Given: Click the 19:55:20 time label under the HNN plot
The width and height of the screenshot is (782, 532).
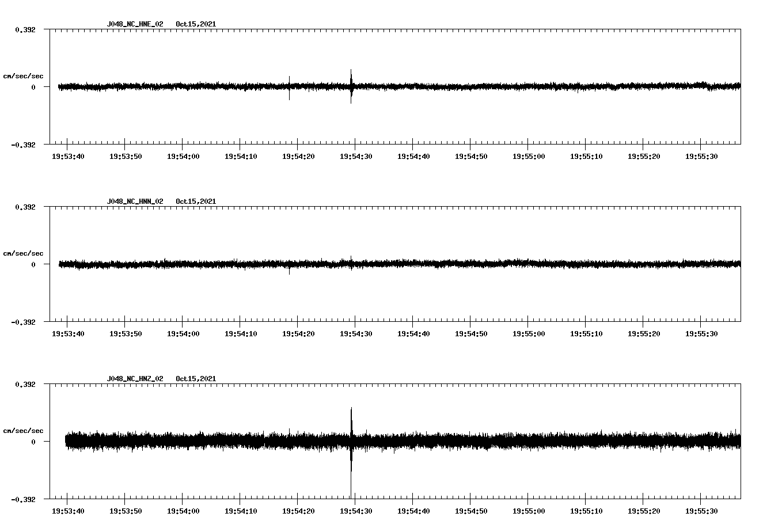Looking at the screenshot, I should pos(644,334).
